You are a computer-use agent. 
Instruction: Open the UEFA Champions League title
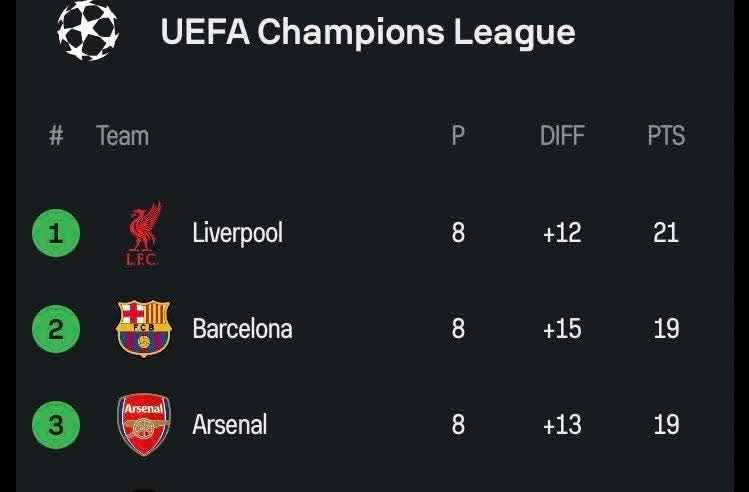(x=368, y=32)
